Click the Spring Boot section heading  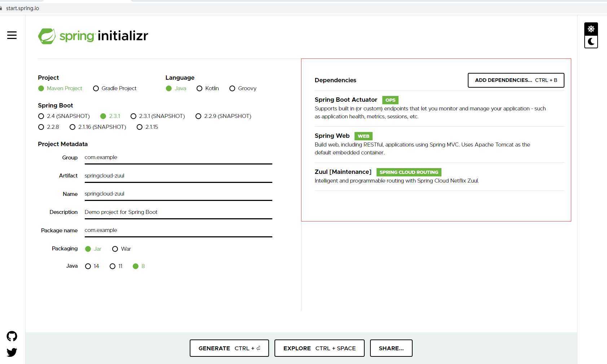click(55, 105)
